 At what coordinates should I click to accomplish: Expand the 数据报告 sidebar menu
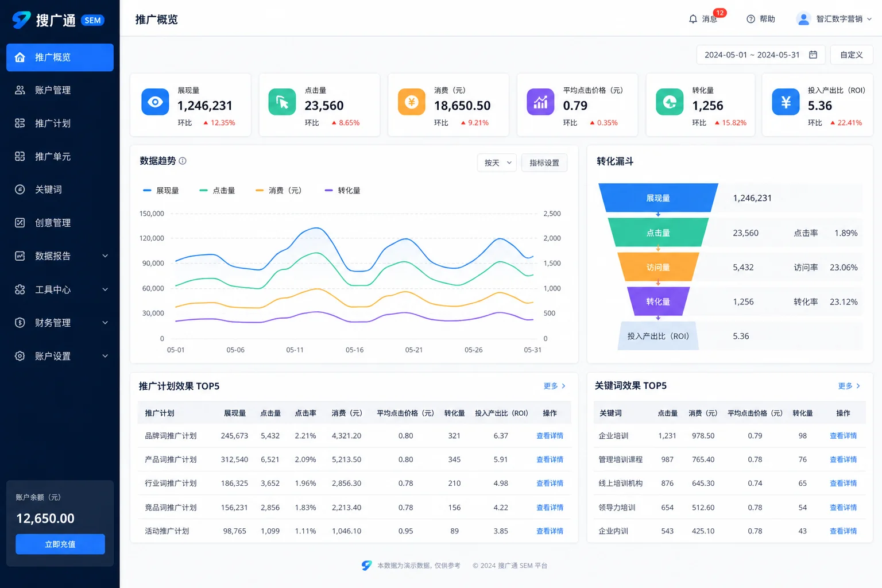click(60, 256)
